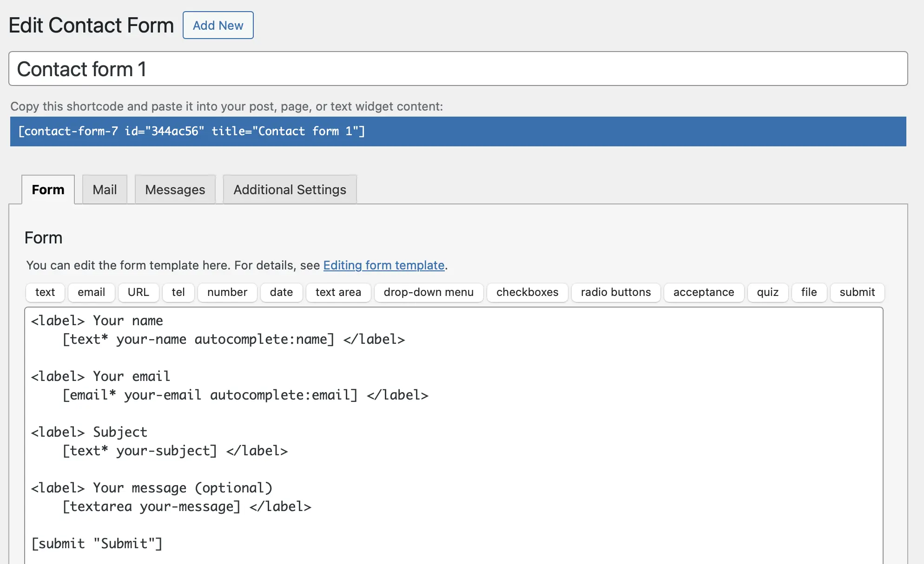Insert a text form-tag

(x=45, y=292)
